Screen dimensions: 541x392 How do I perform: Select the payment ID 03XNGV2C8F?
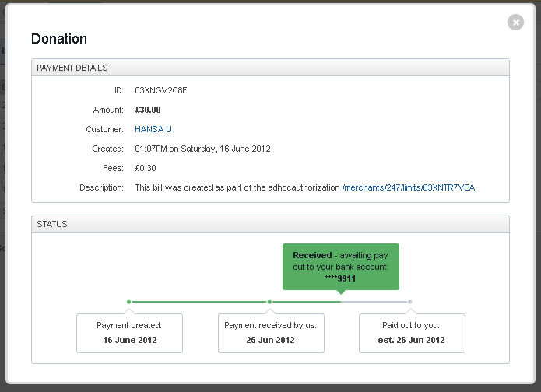point(161,90)
